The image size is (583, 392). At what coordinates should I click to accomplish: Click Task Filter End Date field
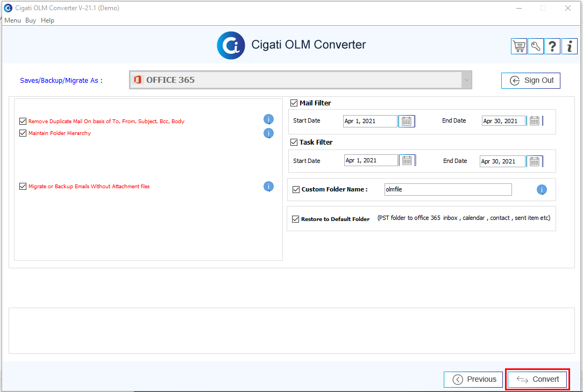click(503, 161)
